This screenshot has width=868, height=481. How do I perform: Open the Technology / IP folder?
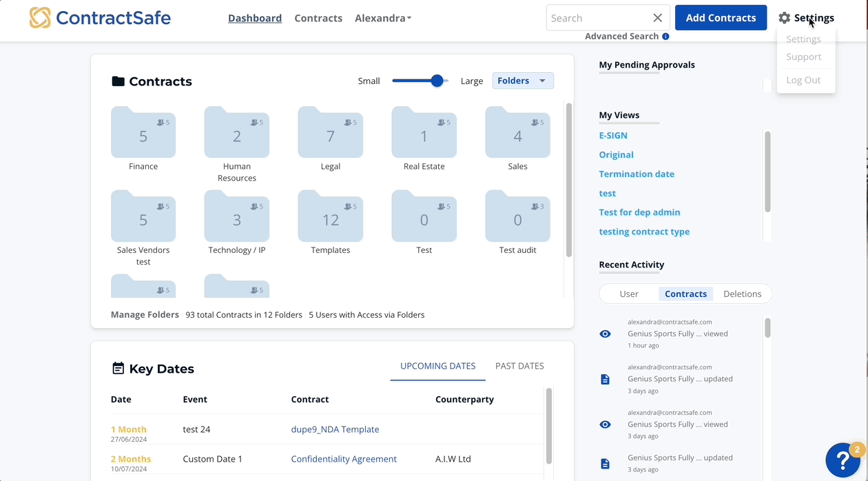tap(237, 216)
